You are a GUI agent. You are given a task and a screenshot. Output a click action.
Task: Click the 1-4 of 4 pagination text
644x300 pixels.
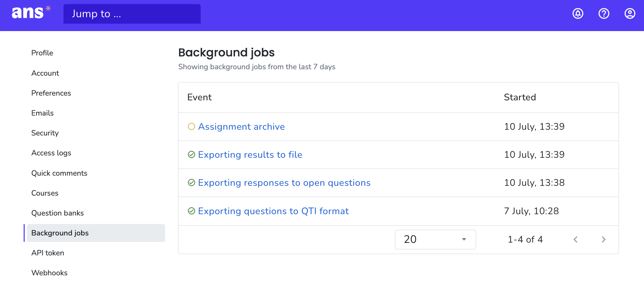[525, 240]
